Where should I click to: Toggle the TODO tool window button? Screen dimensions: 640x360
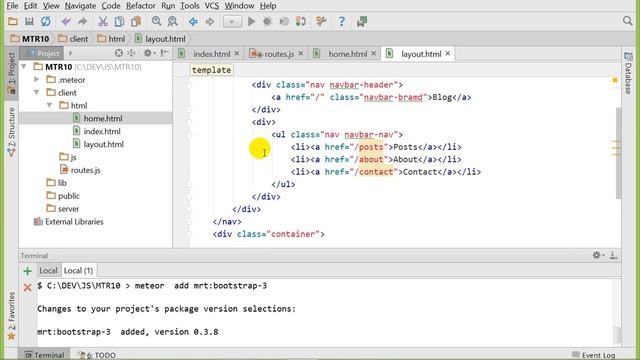pos(98,355)
